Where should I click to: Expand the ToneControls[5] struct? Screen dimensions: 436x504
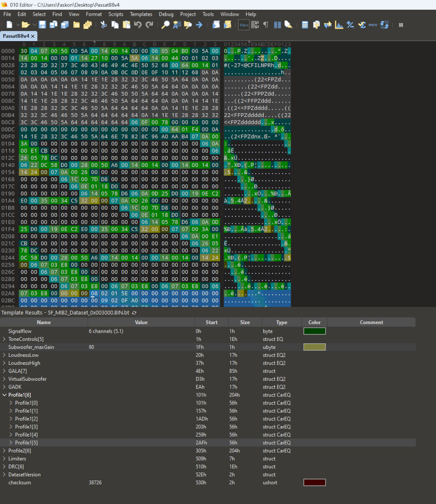4,339
